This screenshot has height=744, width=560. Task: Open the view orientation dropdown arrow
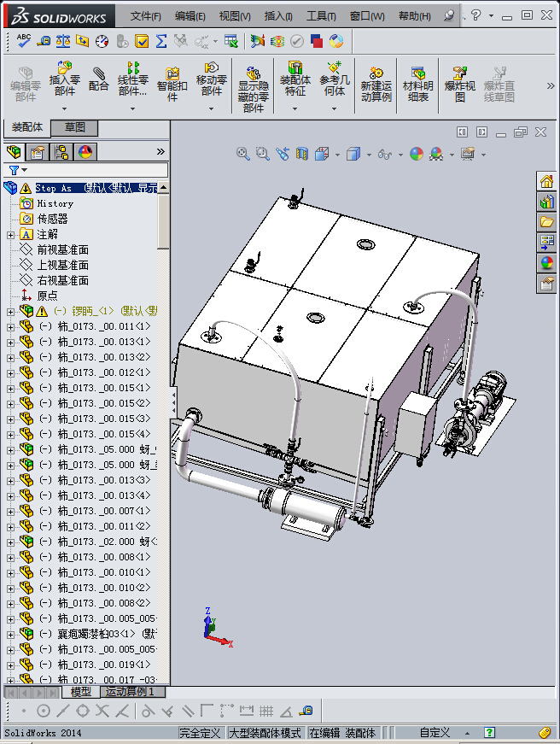[x=337, y=155]
